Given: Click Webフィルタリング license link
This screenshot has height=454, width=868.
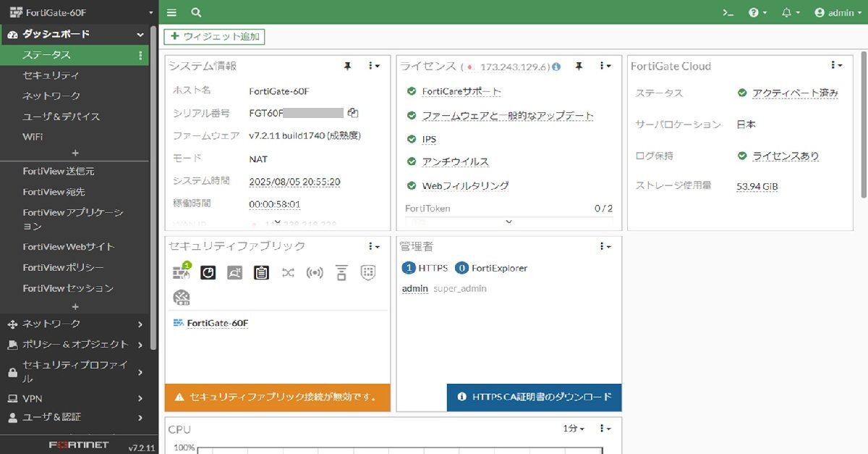Looking at the screenshot, I should tap(465, 186).
